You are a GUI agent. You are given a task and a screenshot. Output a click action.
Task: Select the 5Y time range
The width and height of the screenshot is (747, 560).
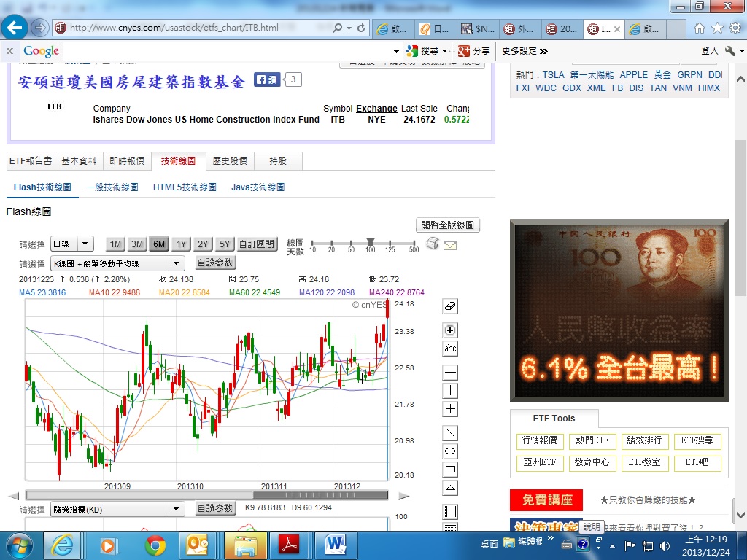tap(225, 244)
